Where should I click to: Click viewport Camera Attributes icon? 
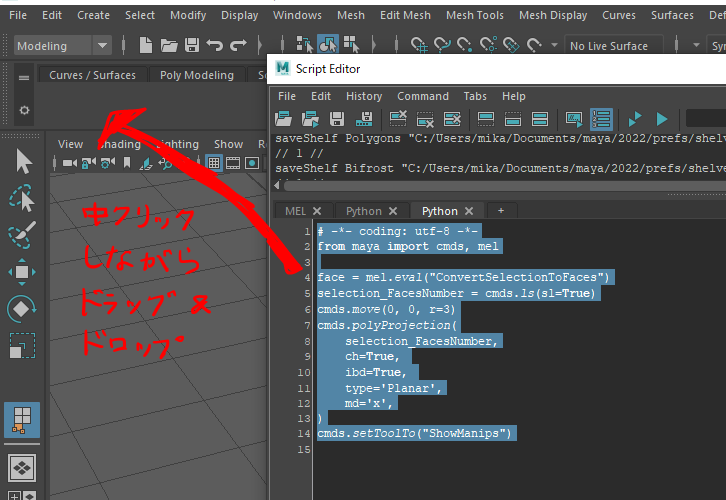click(x=107, y=163)
